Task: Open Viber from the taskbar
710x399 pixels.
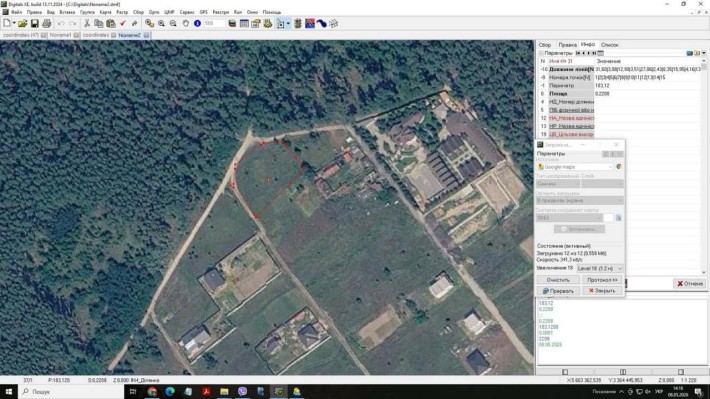Action: coord(242,391)
